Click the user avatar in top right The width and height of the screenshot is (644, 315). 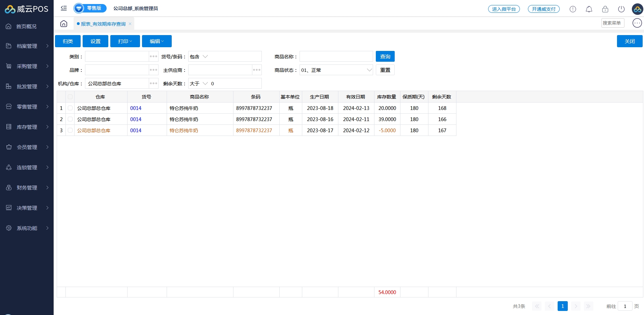pos(637,9)
